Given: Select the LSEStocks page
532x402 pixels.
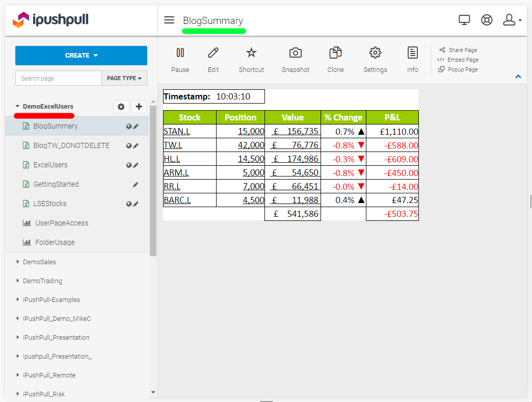Looking at the screenshot, I should [x=50, y=204].
